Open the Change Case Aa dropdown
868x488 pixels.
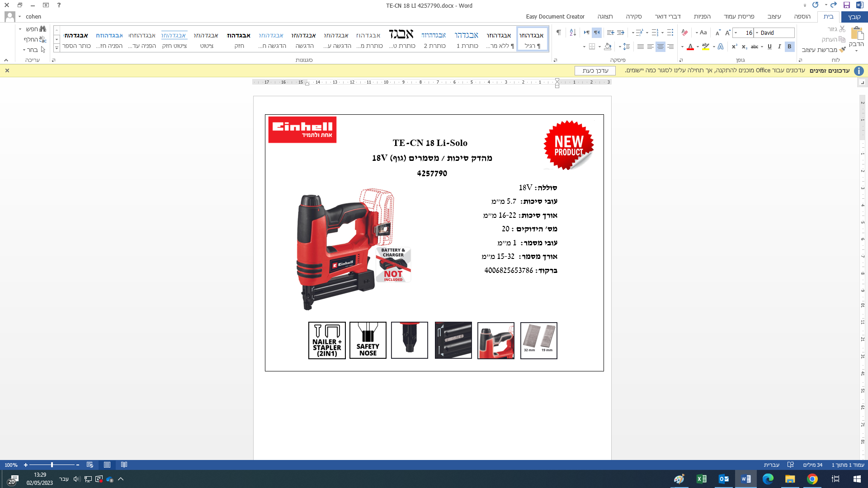[x=701, y=33]
